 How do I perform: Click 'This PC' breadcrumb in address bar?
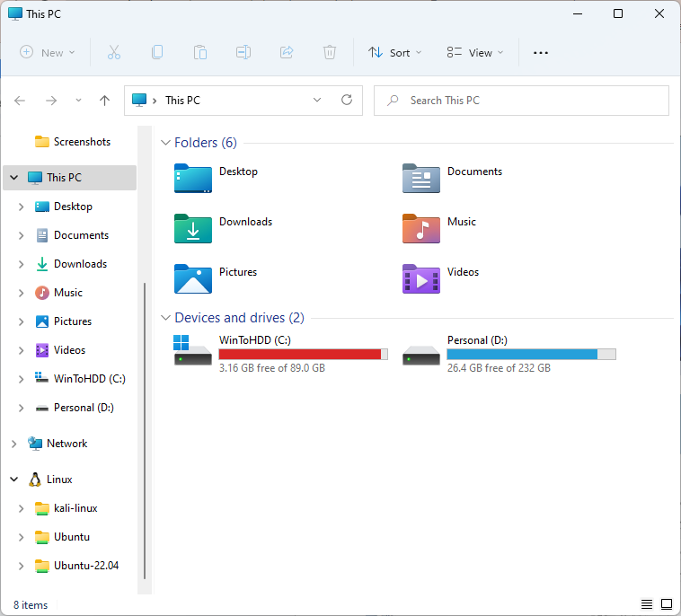click(x=182, y=101)
